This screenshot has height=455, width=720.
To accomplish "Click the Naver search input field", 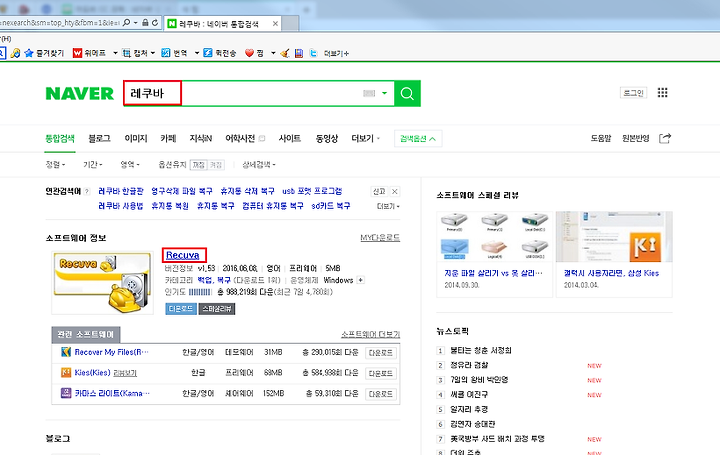I will click(x=259, y=94).
